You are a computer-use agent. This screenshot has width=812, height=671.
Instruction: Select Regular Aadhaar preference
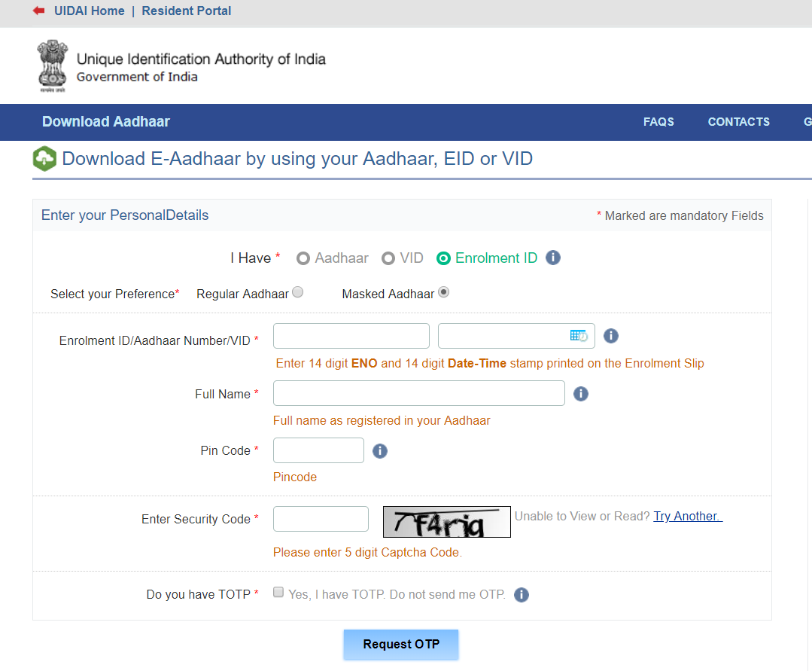pos(297,291)
